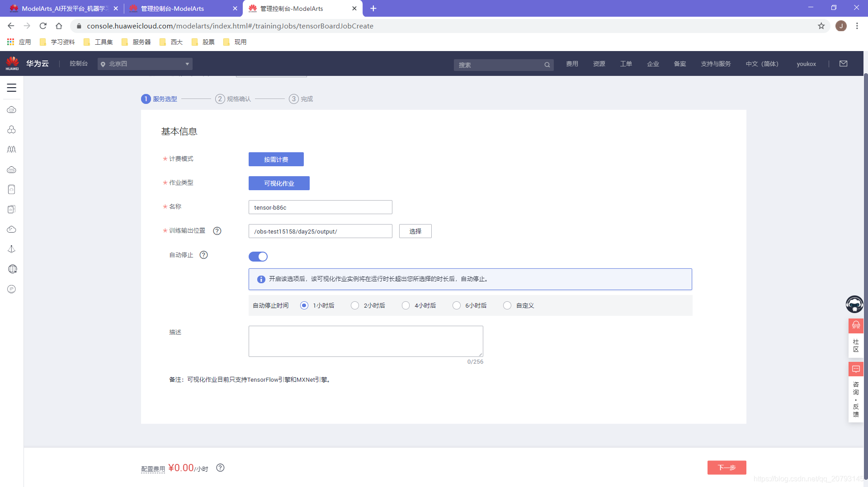Image resolution: width=868 pixels, height=487 pixels.
Task: Click the 描述 description text area
Action: (x=366, y=341)
